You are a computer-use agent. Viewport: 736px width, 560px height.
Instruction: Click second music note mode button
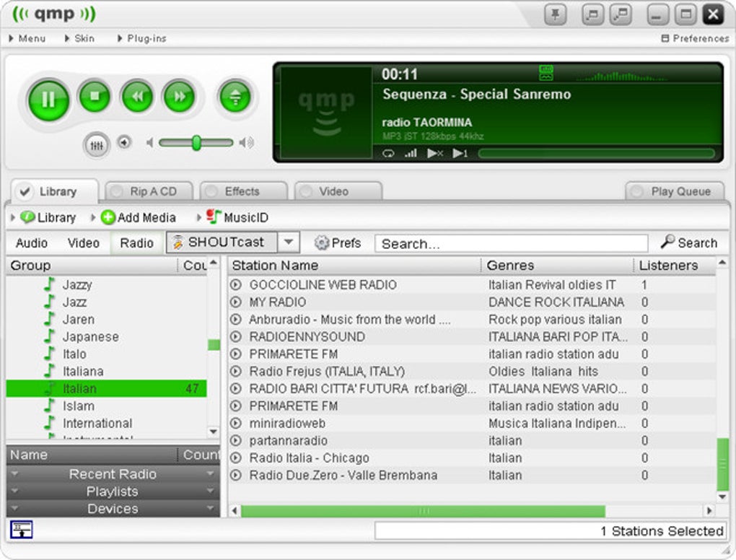[621, 14]
